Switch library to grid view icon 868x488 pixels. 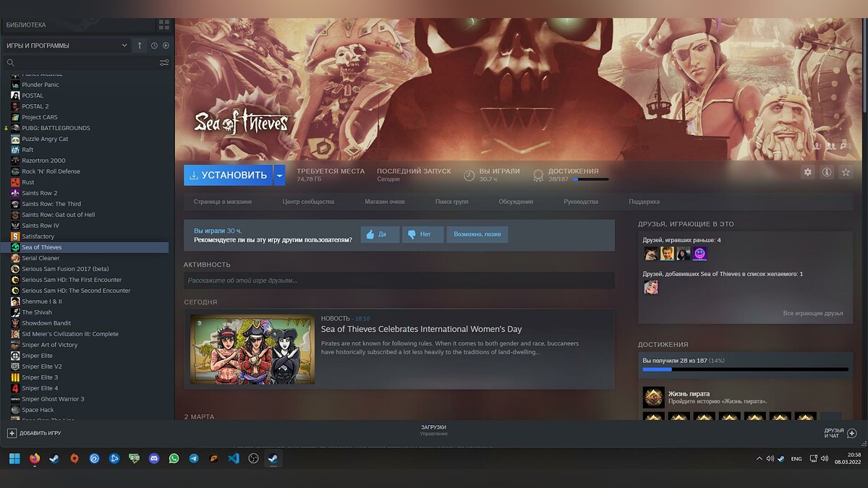(x=164, y=25)
